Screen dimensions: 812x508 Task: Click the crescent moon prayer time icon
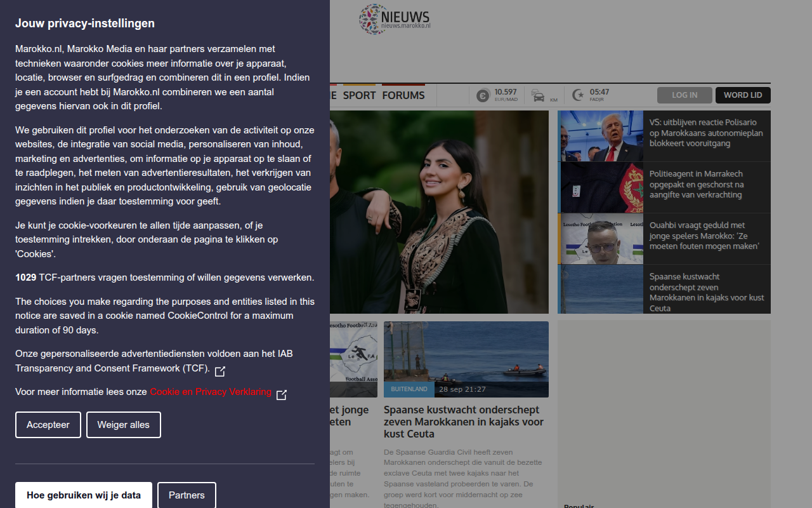pyautogui.click(x=578, y=95)
